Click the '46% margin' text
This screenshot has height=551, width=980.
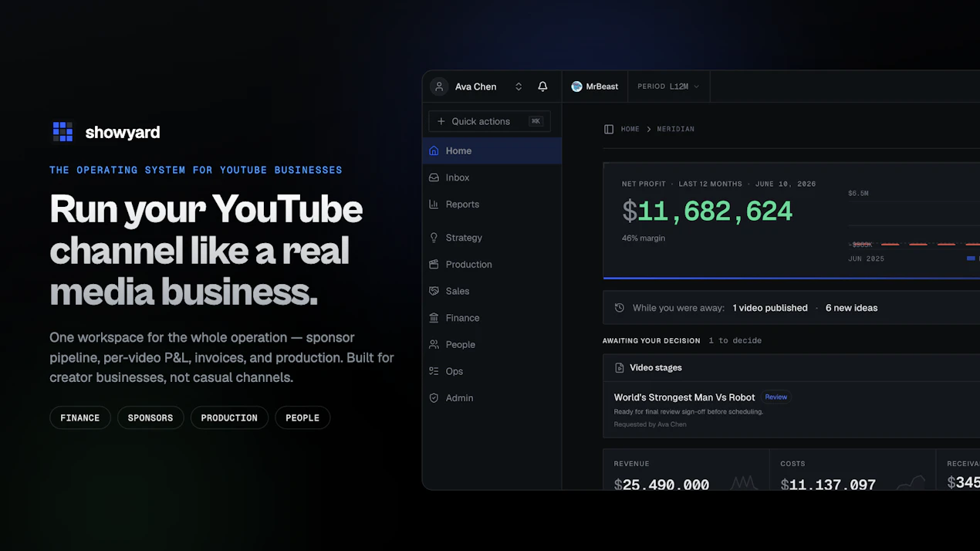pos(644,238)
